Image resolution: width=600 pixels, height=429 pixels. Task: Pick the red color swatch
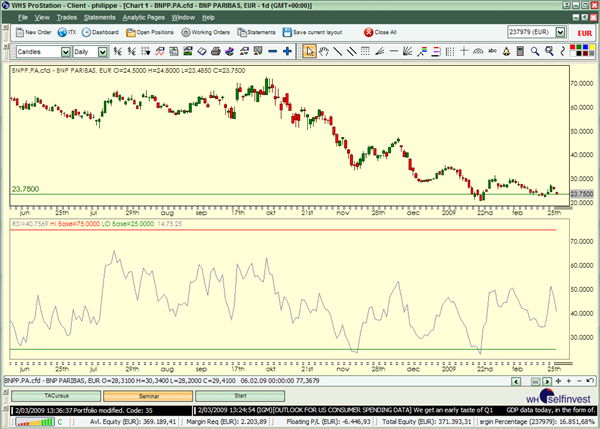point(573,48)
